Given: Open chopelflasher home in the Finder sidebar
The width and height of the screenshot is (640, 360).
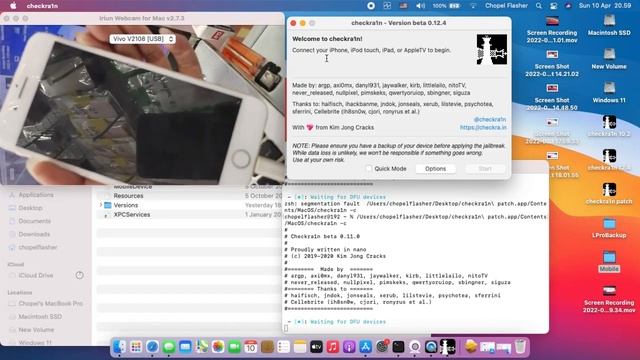Looking at the screenshot, I should (38, 247).
